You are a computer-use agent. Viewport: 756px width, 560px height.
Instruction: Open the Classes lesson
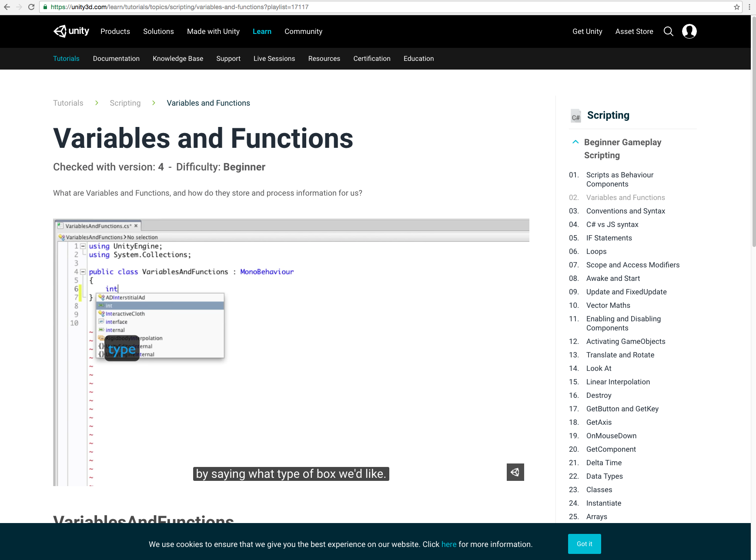[x=599, y=490]
